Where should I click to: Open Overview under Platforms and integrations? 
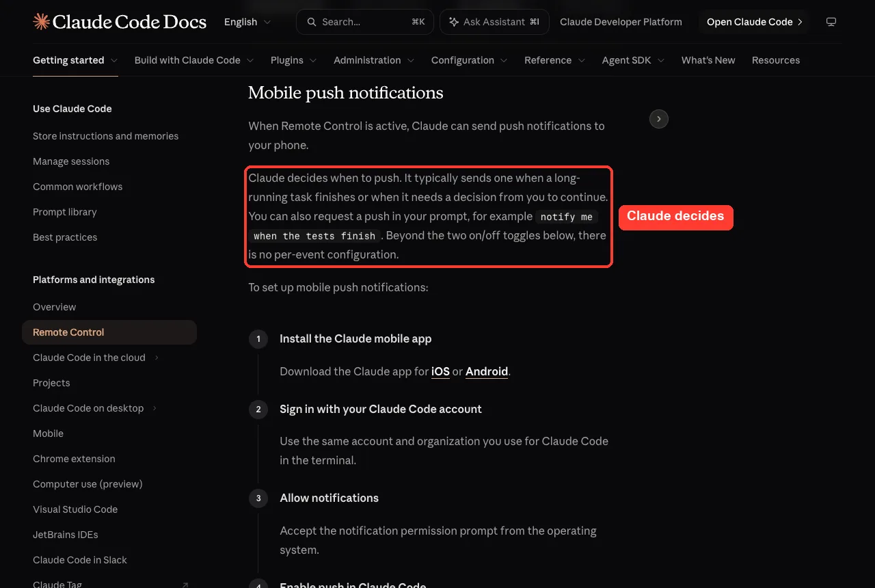[55, 307]
